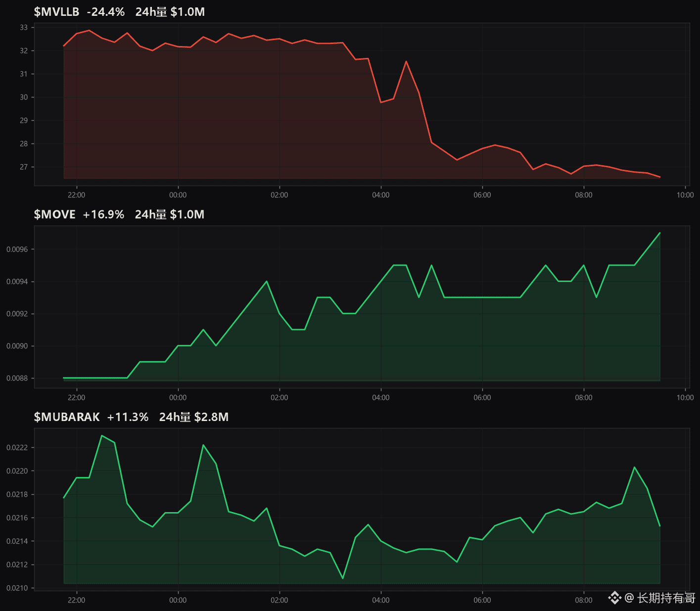The height and width of the screenshot is (611, 700).
Task: Click the 22:00 time label under MOVE chart
Action: (77, 397)
